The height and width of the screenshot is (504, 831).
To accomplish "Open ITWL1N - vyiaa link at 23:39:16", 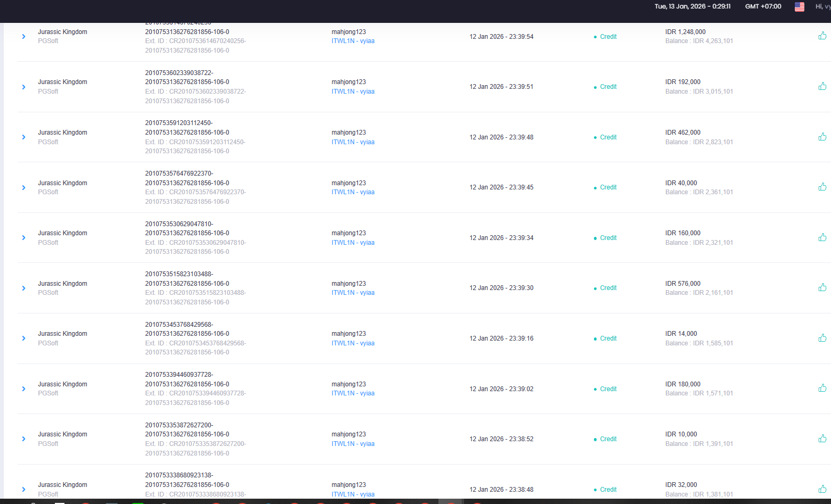I will pos(353,343).
